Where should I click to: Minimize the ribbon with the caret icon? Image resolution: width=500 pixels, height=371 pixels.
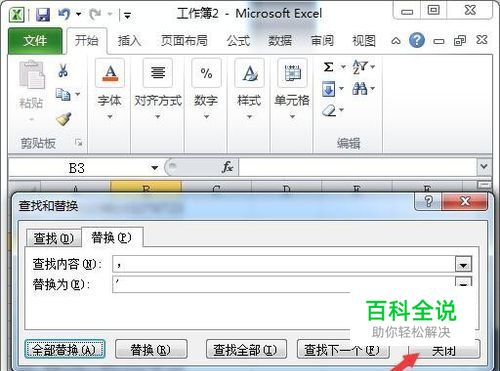tap(396, 41)
